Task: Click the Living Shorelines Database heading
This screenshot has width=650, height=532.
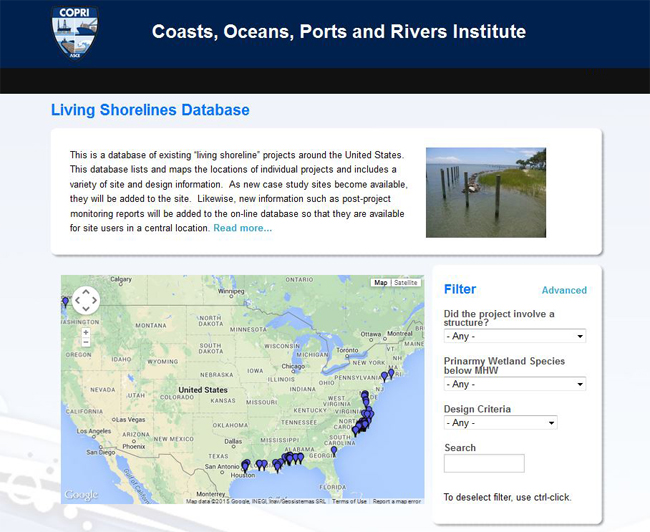Action: click(x=150, y=110)
